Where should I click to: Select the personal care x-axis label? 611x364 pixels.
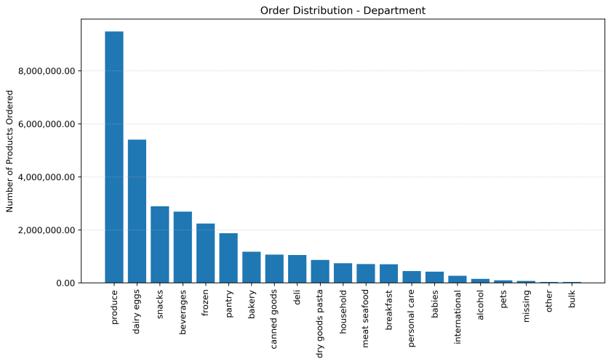click(412, 318)
